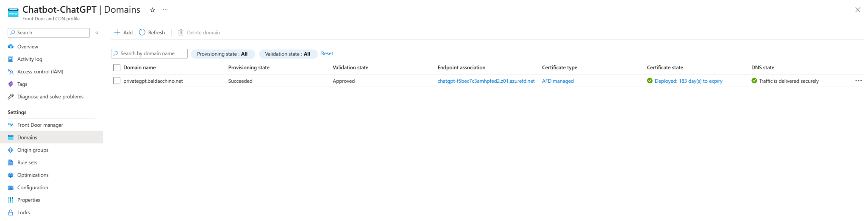Click the Activity log icon
This screenshot has height=221, width=868.
pyautogui.click(x=11, y=59)
